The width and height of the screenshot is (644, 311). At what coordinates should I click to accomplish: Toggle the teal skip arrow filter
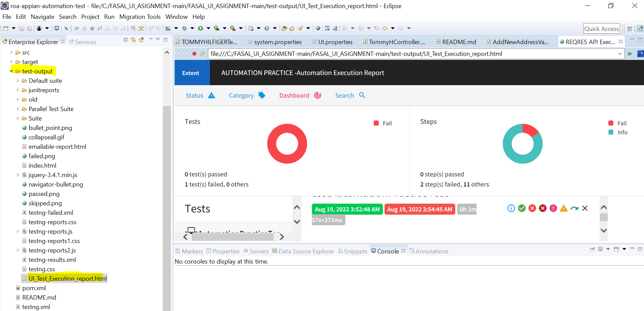point(574,208)
